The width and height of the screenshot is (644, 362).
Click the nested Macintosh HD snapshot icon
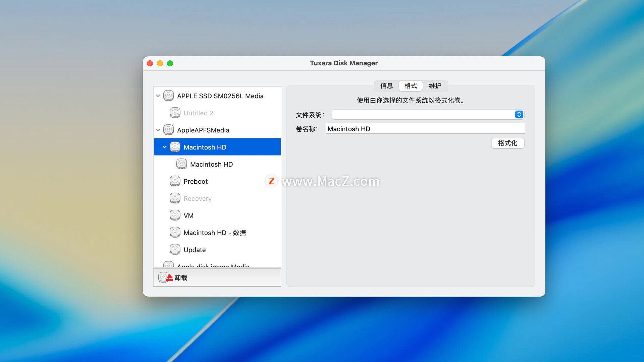click(181, 164)
